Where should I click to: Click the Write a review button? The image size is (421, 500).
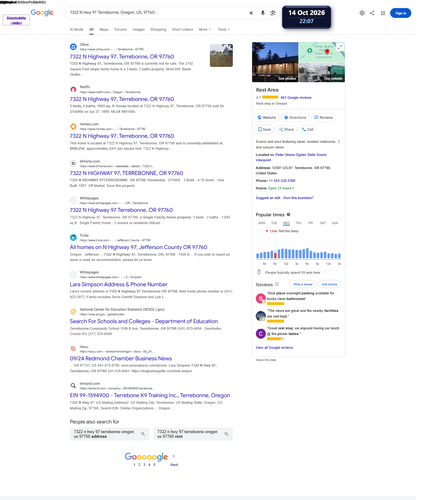303,284
